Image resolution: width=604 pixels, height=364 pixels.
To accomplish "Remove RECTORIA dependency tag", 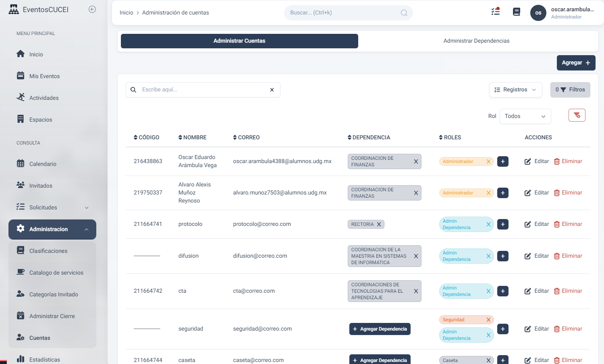I will point(379,224).
